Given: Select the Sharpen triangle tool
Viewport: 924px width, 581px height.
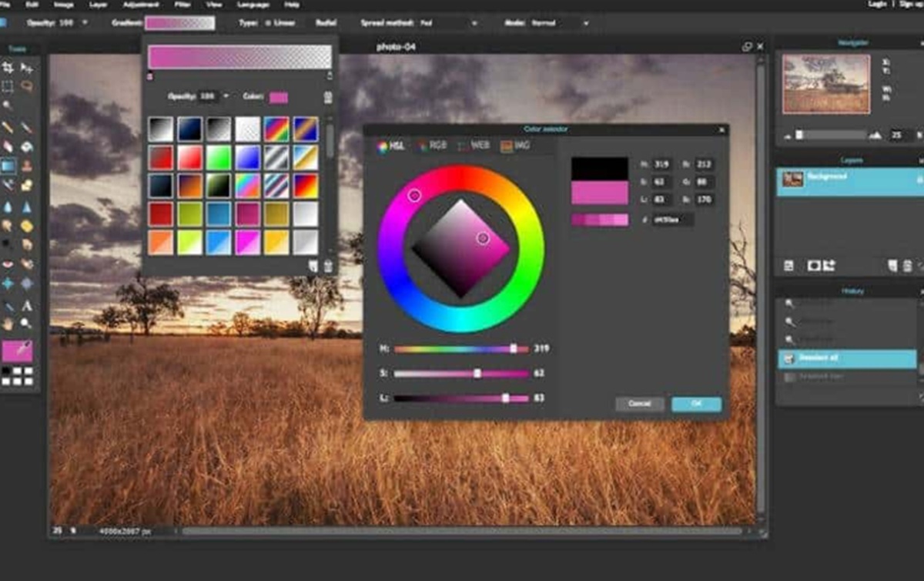Looking at the screenshot, I should [x=26, y=207].
